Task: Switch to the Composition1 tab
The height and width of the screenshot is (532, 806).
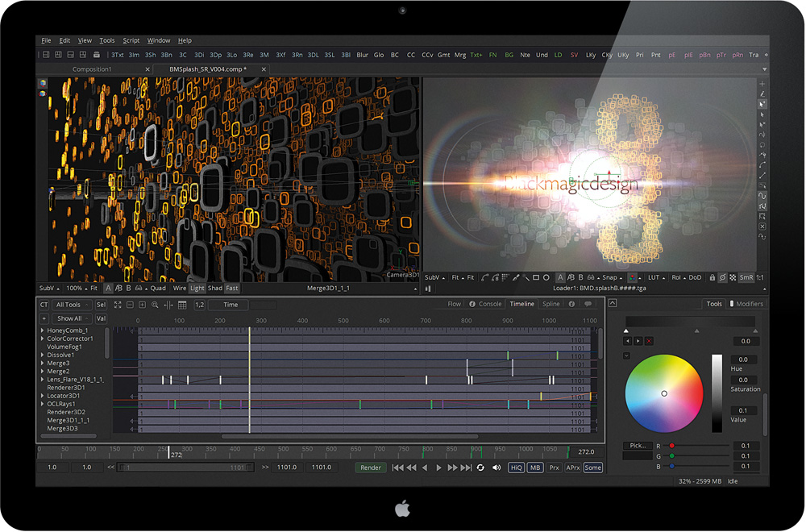Action: point(92,69)
